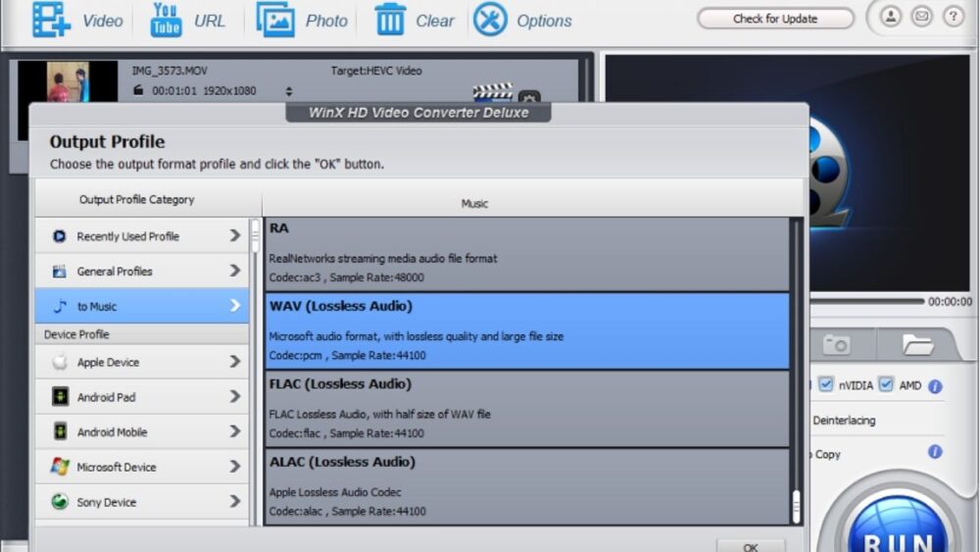Expand Android Mobile chevron
Viewport: 980px width, 552px height.
(235, 432)
